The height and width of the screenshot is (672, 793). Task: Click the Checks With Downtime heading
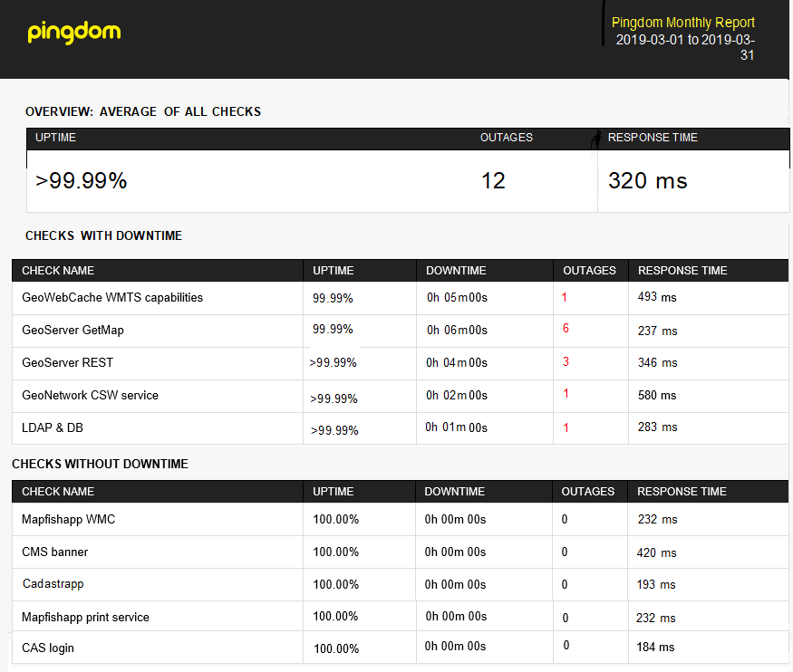click(103, 236)
